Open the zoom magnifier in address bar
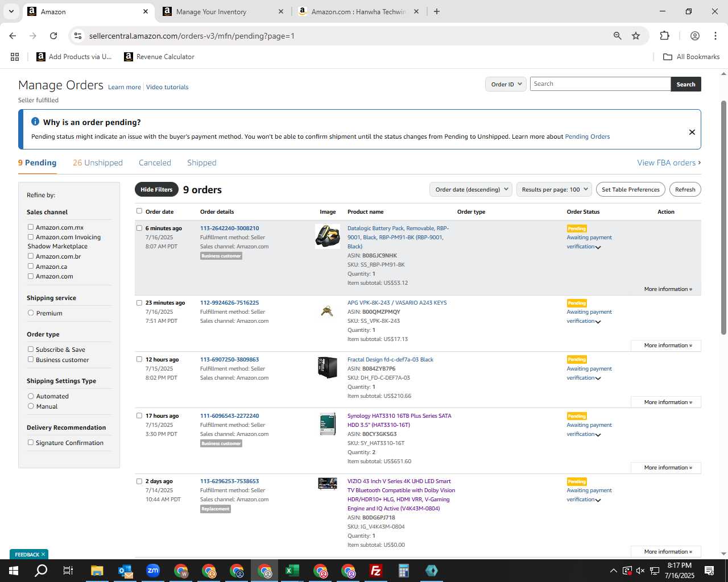Viewport: 728px width, 582px height. (617, 36)
